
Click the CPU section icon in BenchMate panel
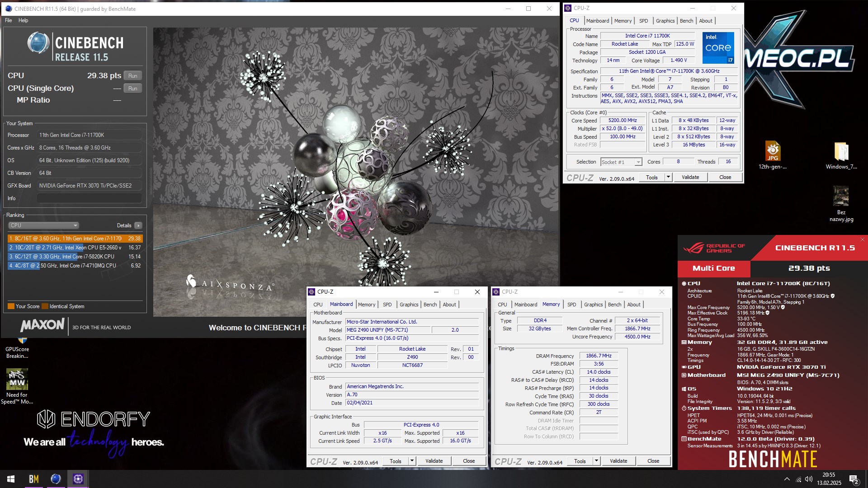click(684, 284)
